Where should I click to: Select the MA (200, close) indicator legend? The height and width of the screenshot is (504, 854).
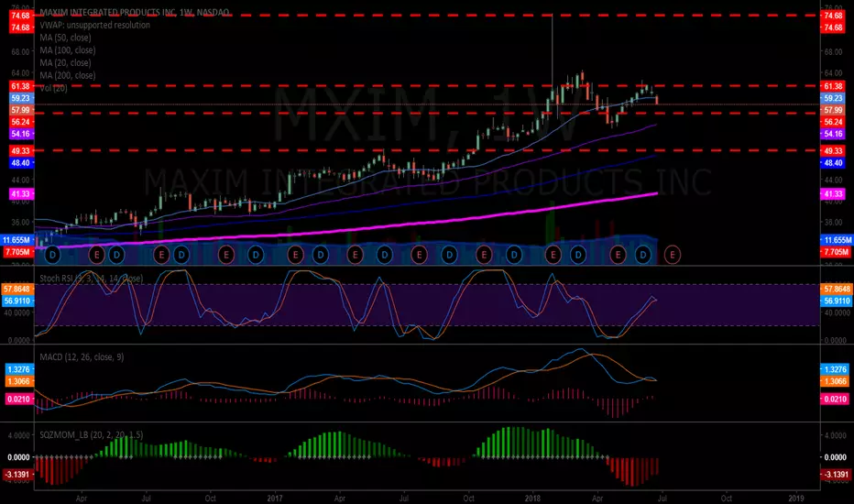(68, 75)
